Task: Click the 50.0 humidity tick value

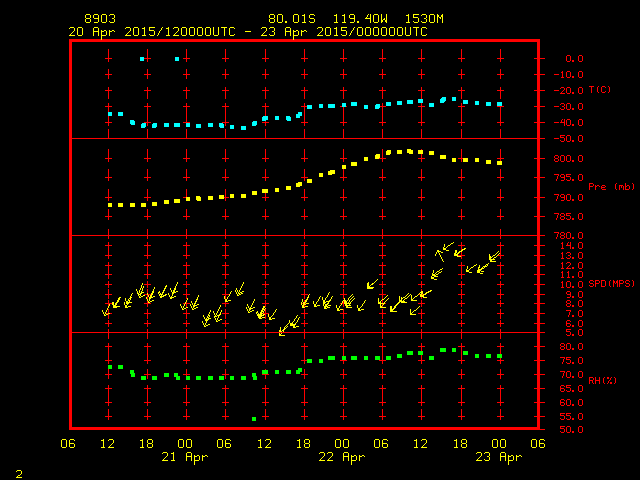Action: [x=571, y=430]
